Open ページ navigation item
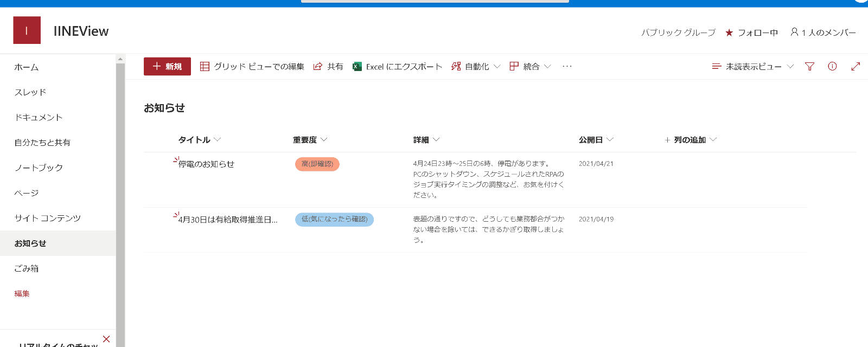Viewport: 868px width, 347px height. click(27, 193)
